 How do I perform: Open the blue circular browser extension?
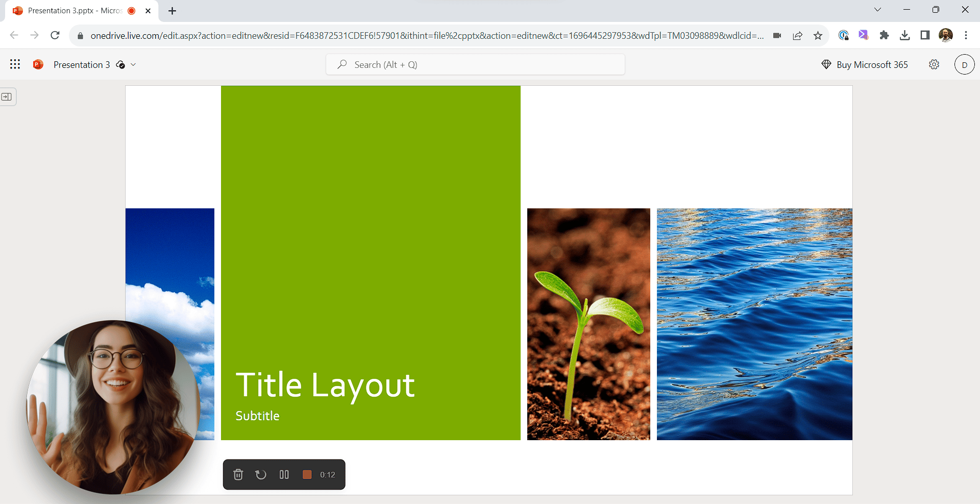[843, 35]
